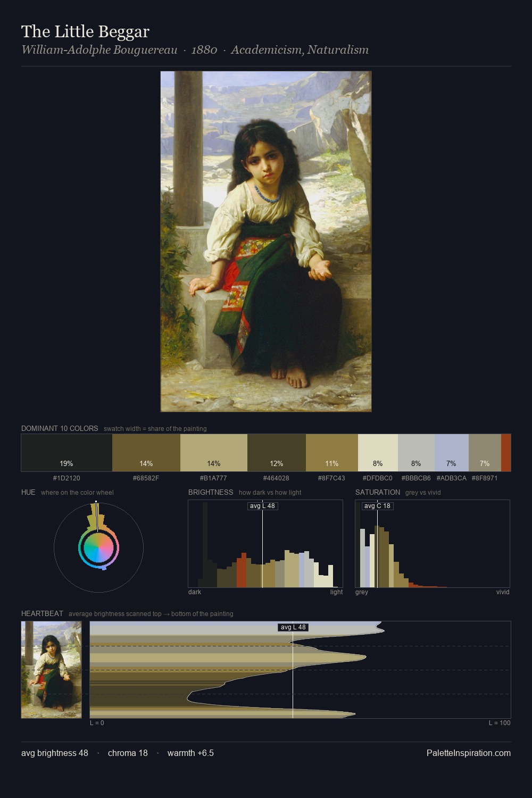This screenshot has height=798, width=532.
Task: Click the heartbeat brightness profile chart
Action: (x=300, y=670)
